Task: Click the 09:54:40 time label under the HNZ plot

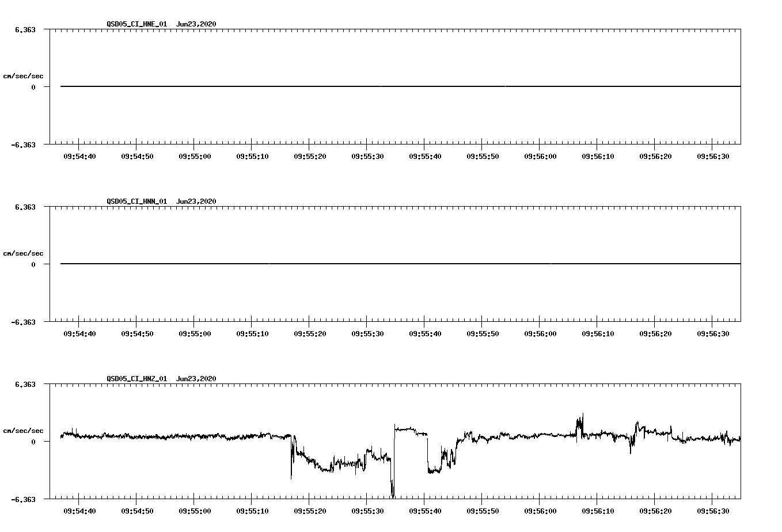Action: tap(79, 511)
